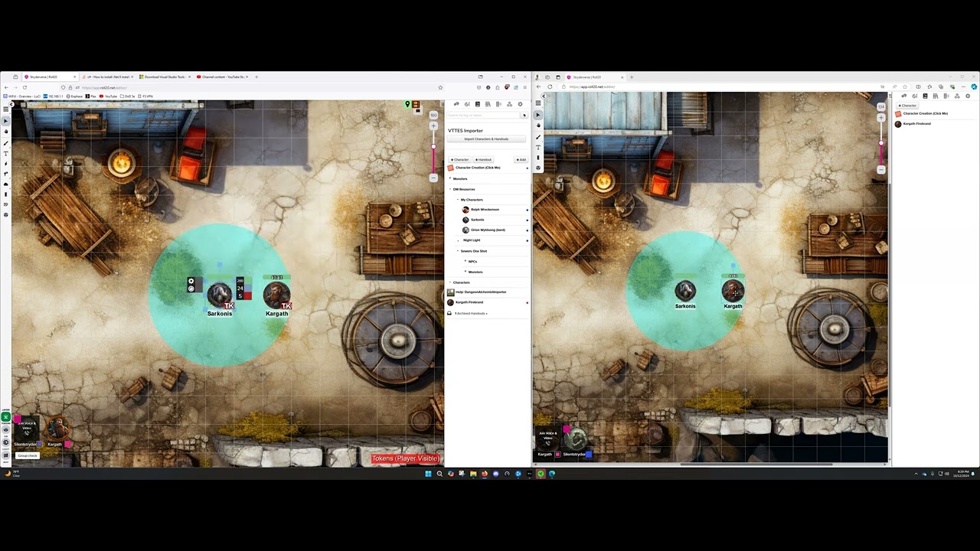
Task: Select the Text tool in right window
Action: 538,147
